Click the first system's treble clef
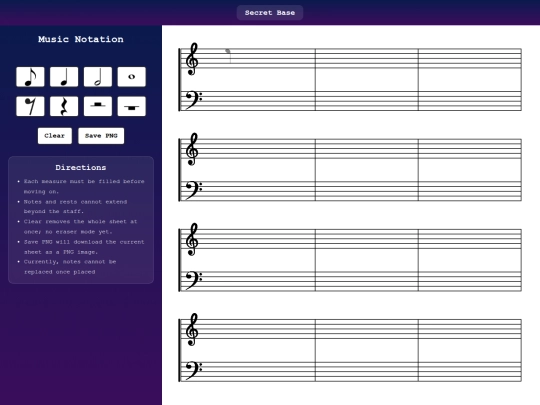 pyautogui.click(x=192, y=59)
